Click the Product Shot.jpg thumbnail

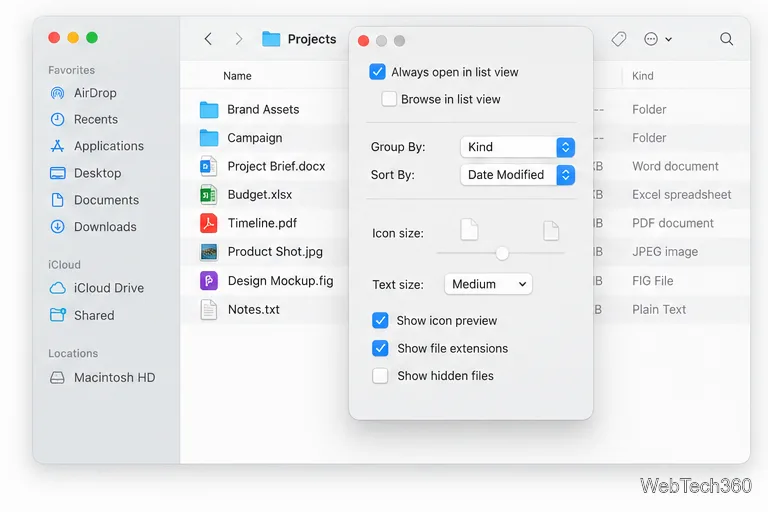[209, 252]
